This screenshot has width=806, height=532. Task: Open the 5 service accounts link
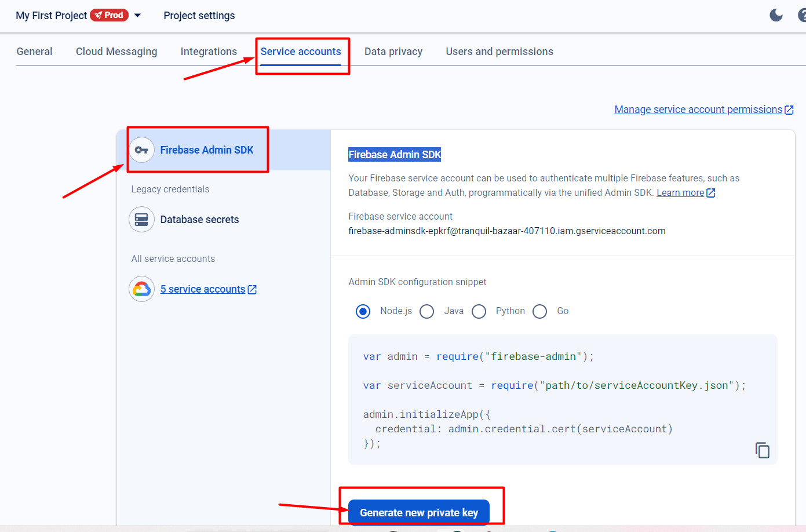[x=203, y=289]
